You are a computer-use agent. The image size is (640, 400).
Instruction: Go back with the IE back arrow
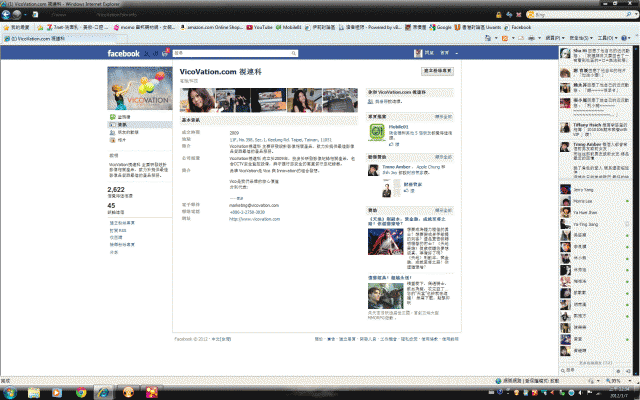coord(6,15)
